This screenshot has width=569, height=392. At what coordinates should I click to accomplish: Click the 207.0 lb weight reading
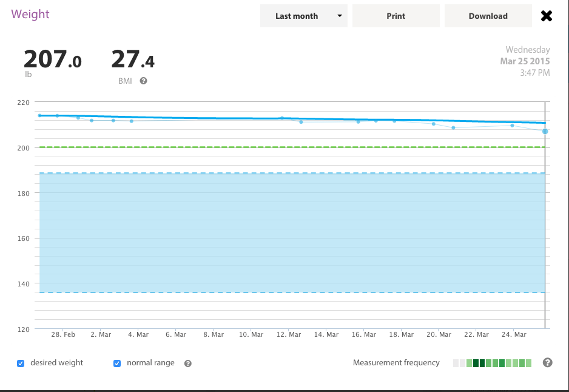(x=52, y=60)
